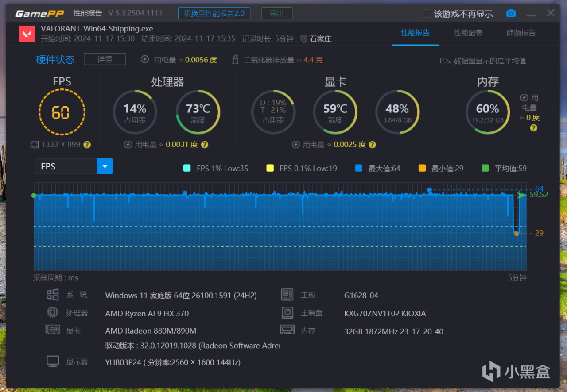Click the memory 60% gauge
The image size is (567, 392).
coord(487,112)
